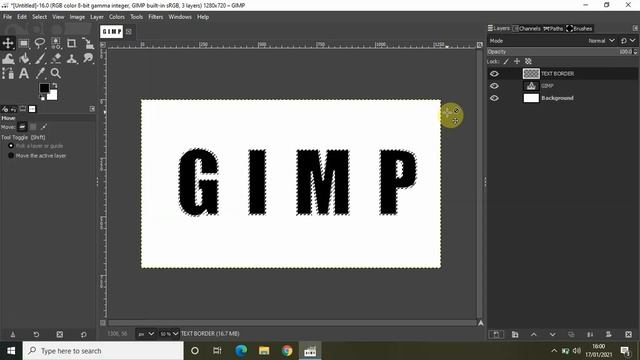Open the Layer menu
Image resolution: width=640 pixels, height=360 pixels.
point(97,17)
